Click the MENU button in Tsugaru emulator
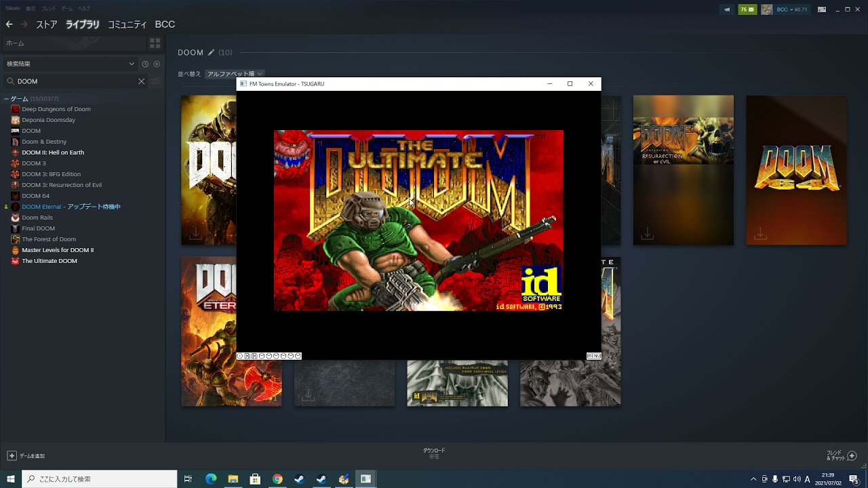 coord(594,356)
